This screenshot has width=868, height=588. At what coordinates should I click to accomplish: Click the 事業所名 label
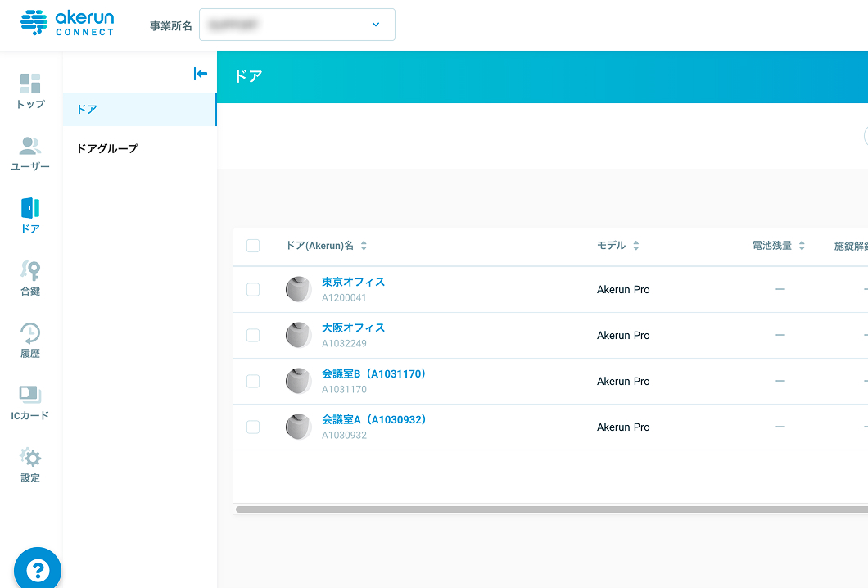coord(171,25)
